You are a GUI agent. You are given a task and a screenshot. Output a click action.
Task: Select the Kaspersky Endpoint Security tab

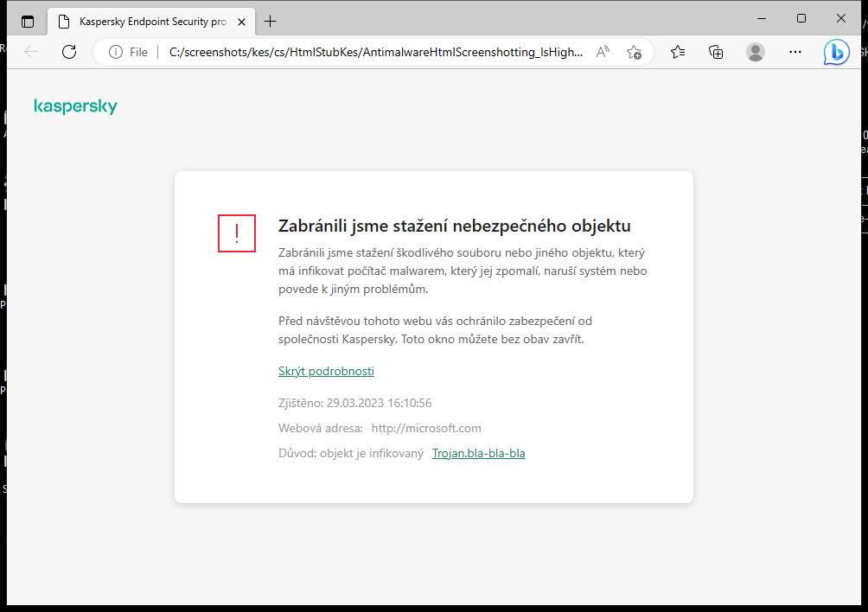tap(147, 22)
